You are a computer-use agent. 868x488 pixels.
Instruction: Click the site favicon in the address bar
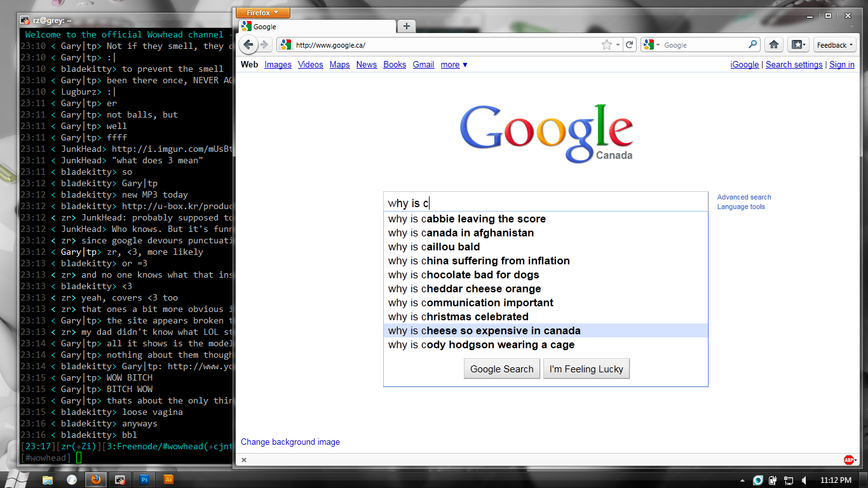[285, 45]
